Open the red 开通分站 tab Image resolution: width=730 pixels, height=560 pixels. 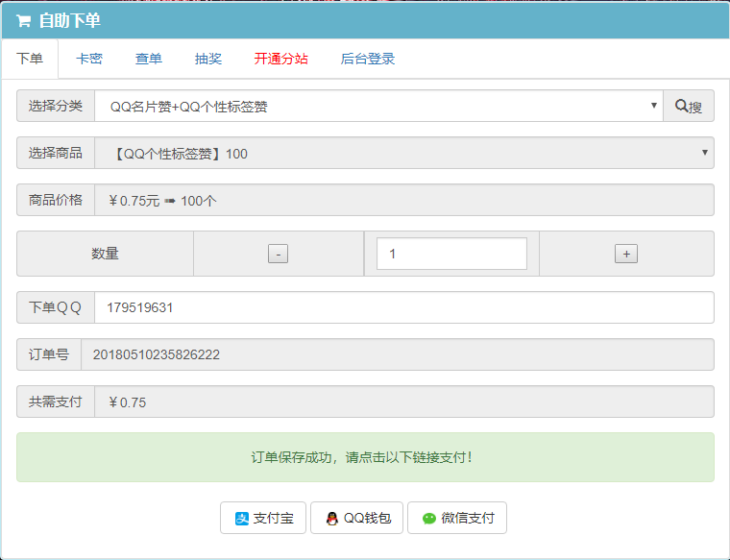281,59
